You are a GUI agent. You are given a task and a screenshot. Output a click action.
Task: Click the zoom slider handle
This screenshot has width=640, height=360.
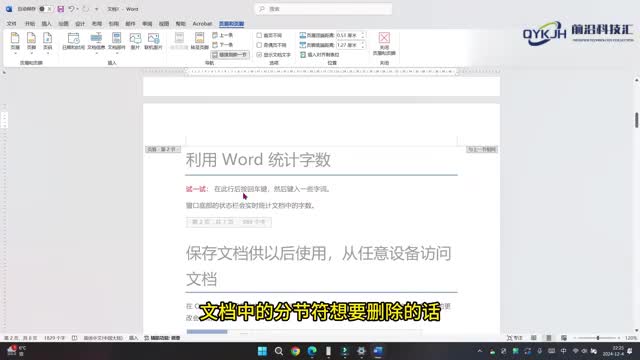pyautogui.click(x=598, y=338)
